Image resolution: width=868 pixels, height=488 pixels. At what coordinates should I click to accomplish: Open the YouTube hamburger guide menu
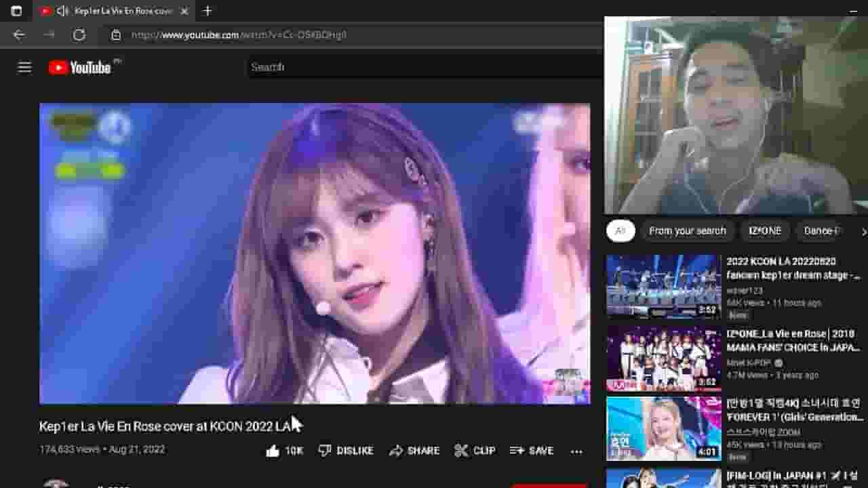[x=24, y=67]
